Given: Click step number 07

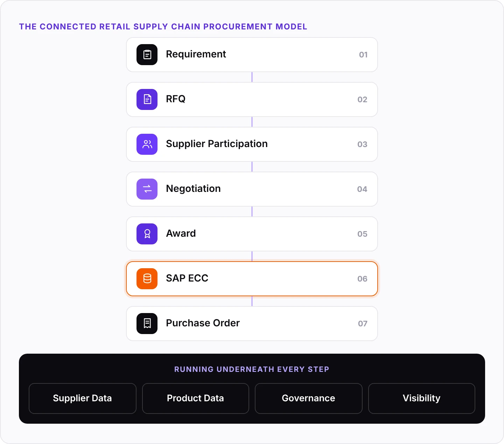Looking at the screenshot, I should pos(363,324).
